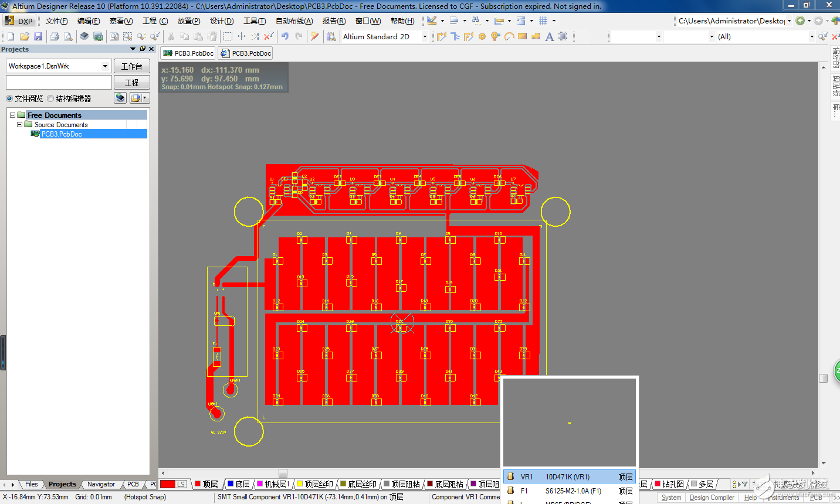Open an existing document via folder icon
Screen dimensions: 840x504
pos(25,36)
